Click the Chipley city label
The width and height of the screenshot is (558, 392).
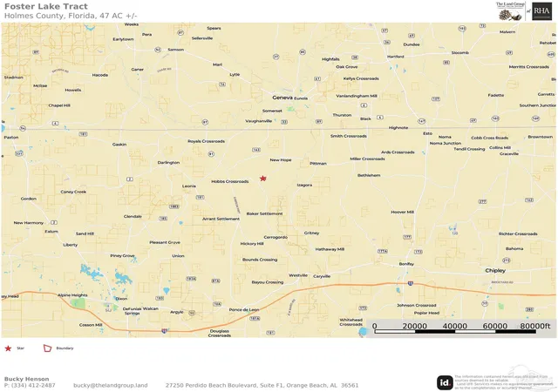495,271
